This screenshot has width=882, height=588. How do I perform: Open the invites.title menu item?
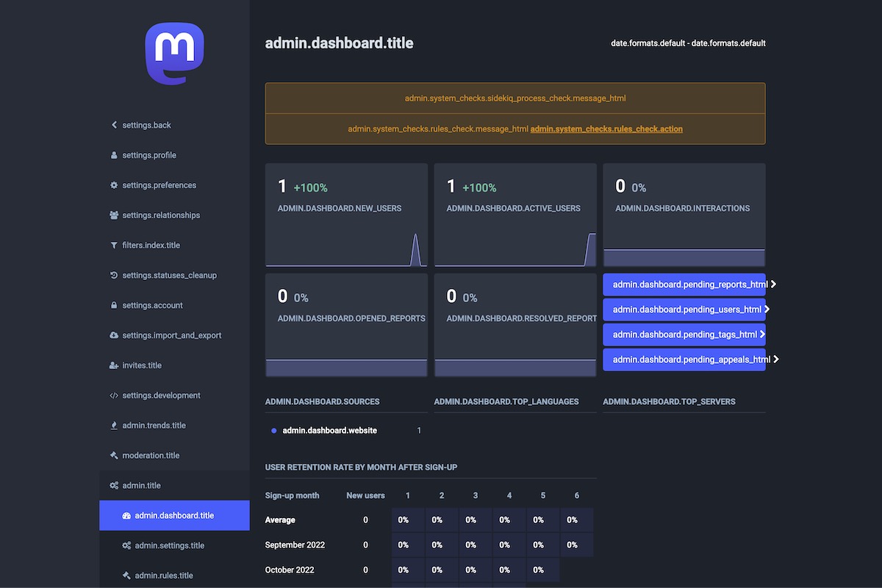click(x=142, y=365)
